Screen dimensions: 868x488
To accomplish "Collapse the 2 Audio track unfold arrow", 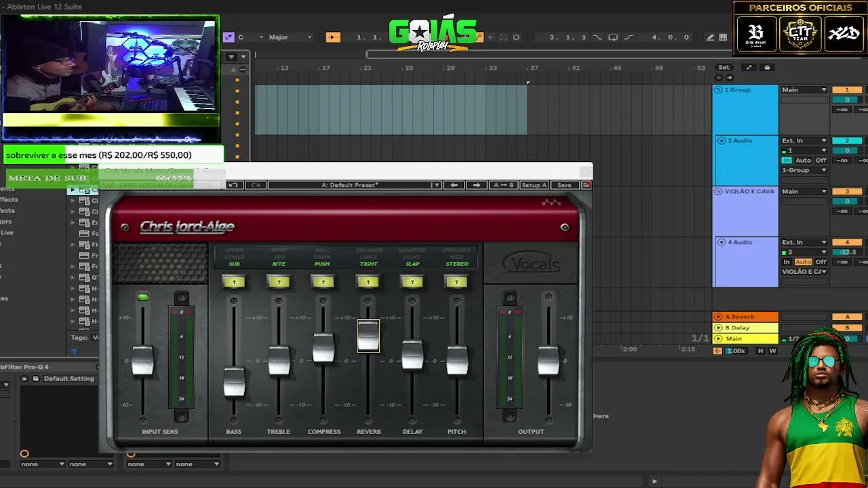I will point(721,141).
